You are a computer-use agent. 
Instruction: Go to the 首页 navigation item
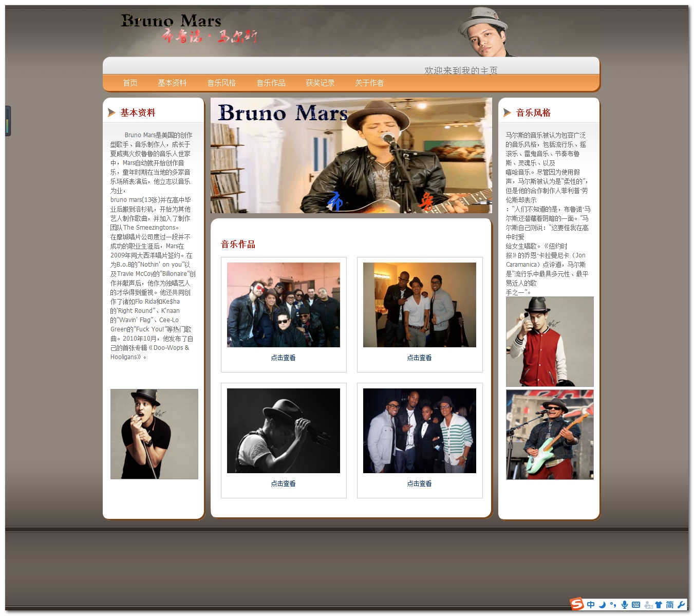pyautogui.click(x=130, y=83)
